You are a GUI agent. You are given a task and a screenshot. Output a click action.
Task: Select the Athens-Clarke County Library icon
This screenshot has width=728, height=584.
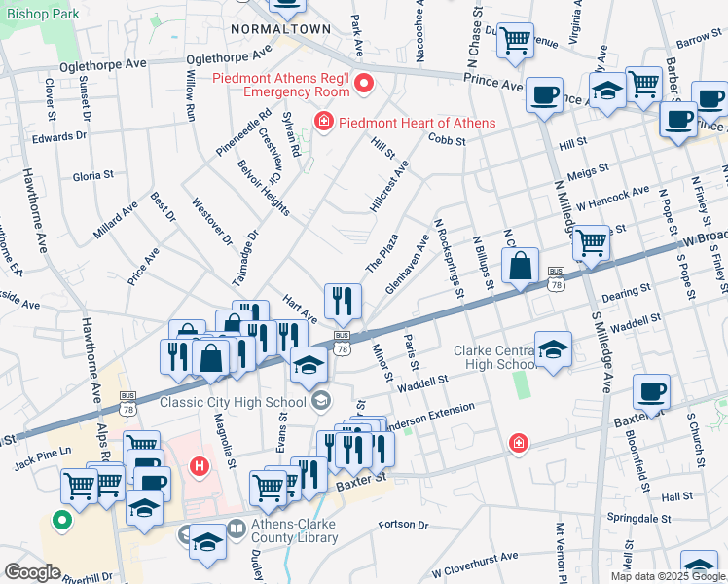tap(237, 529)
